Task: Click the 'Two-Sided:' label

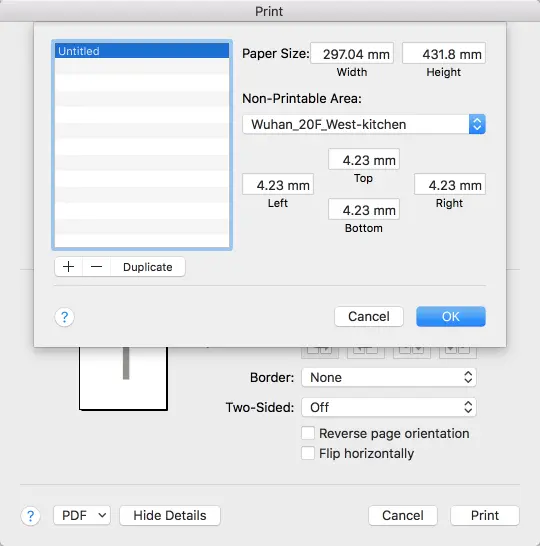Action: coord(260,407)
